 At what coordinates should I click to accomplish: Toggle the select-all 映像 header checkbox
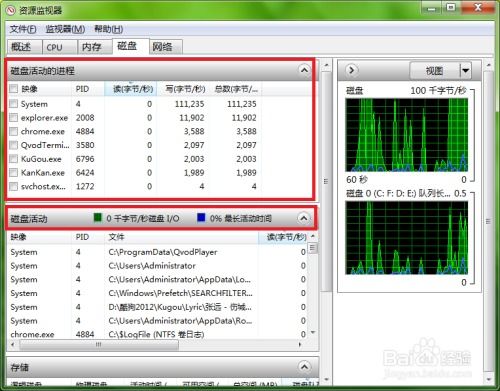click(13, 89)
